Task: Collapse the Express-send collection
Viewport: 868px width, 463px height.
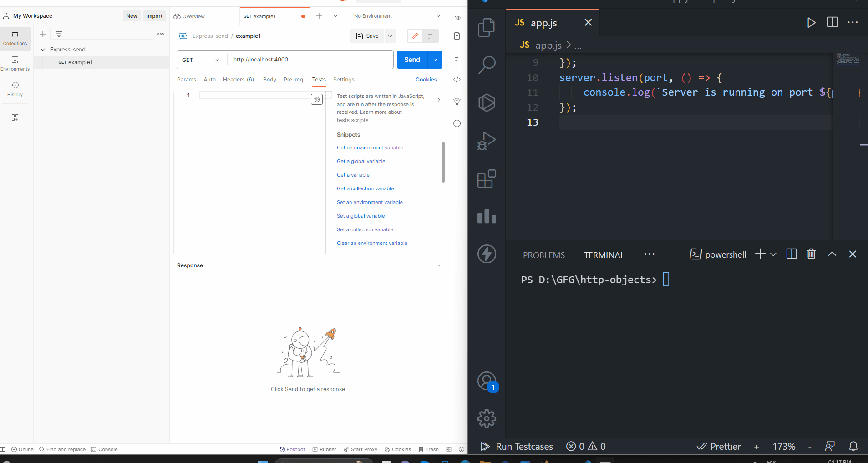Action: (x=43, y=50)
